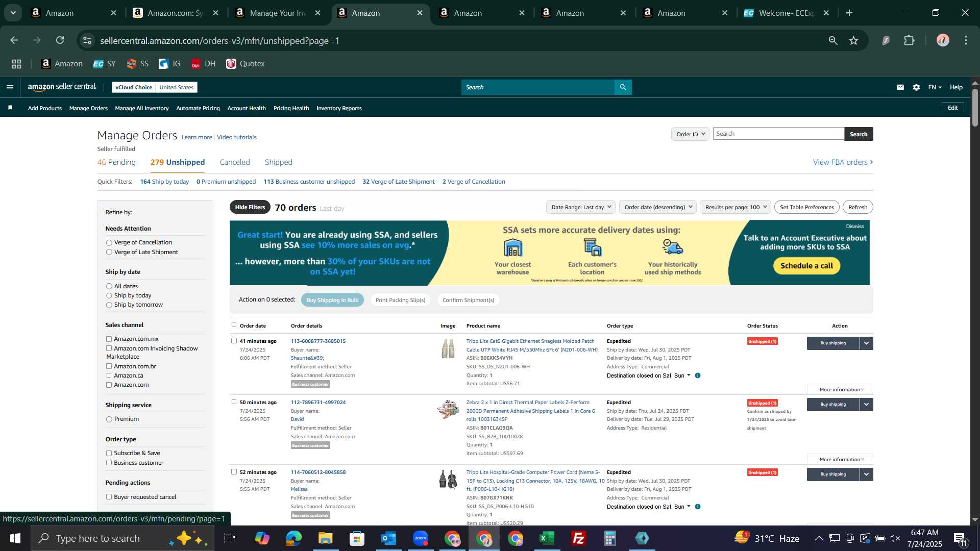
Task: Open the Windows Start menu
Action: (x=15, y=538)
